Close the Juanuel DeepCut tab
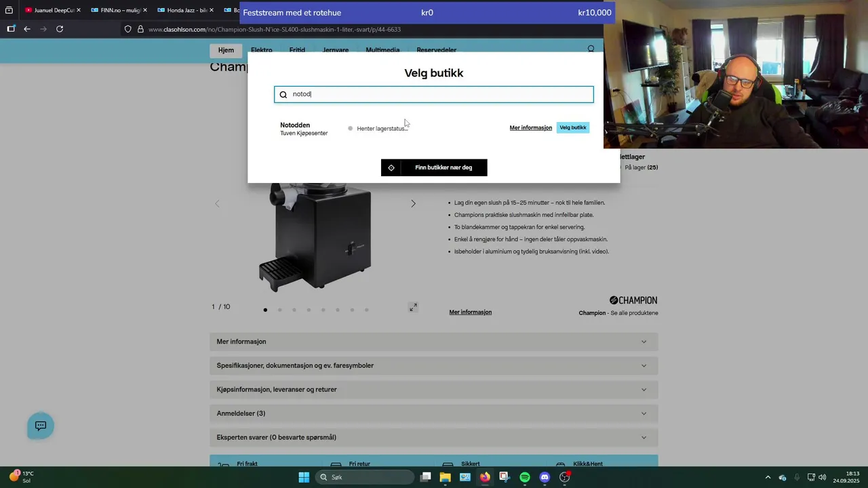Image resolution: width=868 pixels, height=488 pixels. pyautogui.click(x=79, y=10)
